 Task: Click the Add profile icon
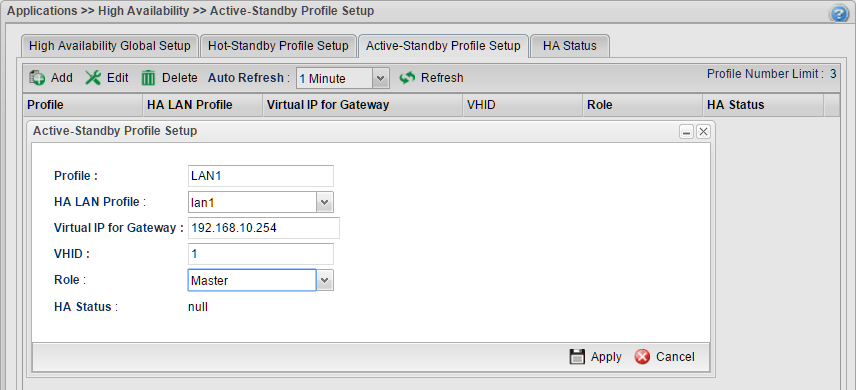[x=37, y=78]
